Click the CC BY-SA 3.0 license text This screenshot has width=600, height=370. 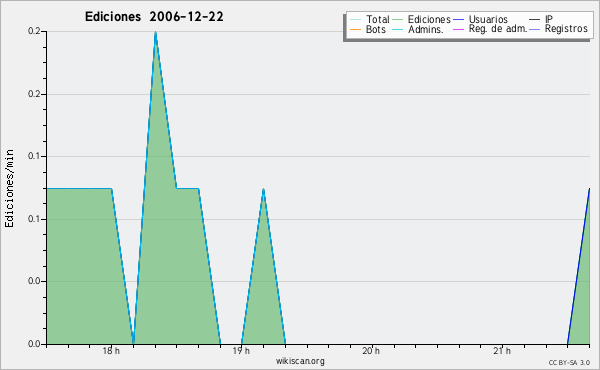point(569,362)
